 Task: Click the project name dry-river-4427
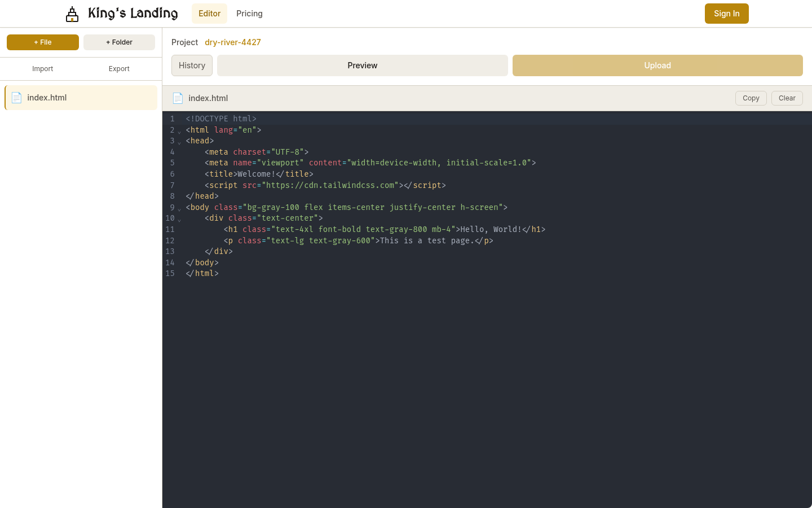click(233, 42)
